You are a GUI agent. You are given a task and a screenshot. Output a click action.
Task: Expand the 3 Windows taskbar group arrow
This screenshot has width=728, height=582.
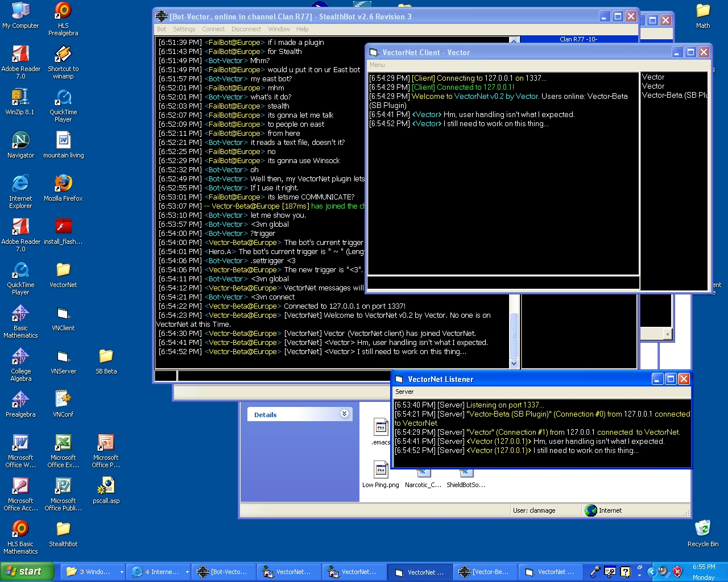(x=122, y=572)
